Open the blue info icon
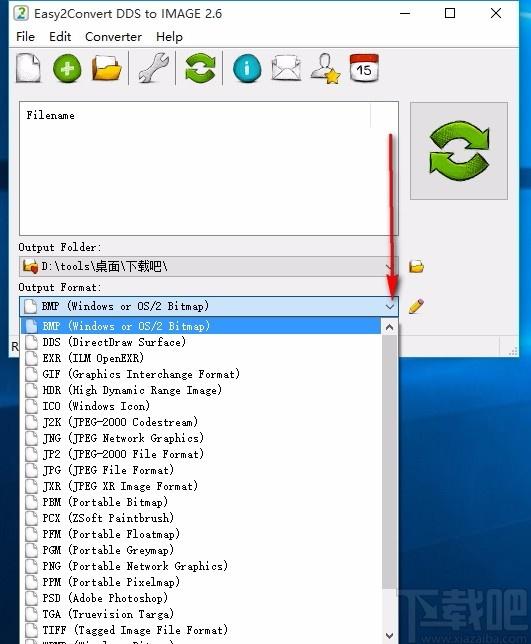Image resolution: width=531 pixels, height=644 pixels. coord(247,69)
